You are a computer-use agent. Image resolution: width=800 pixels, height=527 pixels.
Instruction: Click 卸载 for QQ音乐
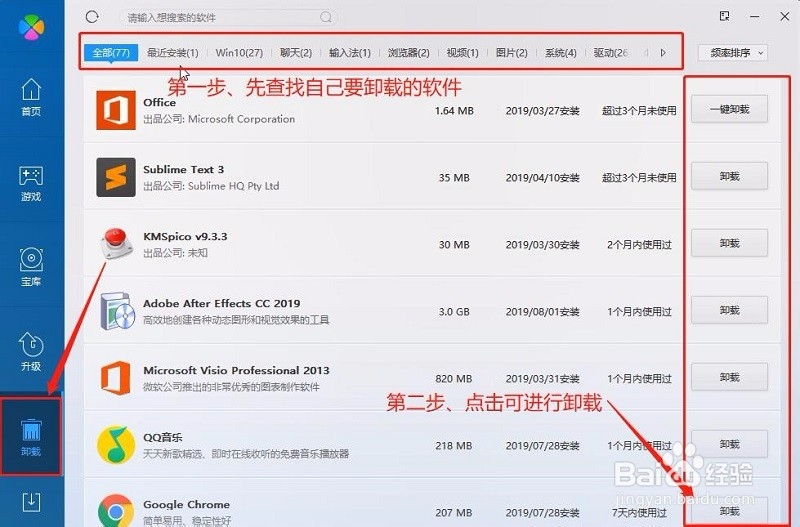coord(729,444)
